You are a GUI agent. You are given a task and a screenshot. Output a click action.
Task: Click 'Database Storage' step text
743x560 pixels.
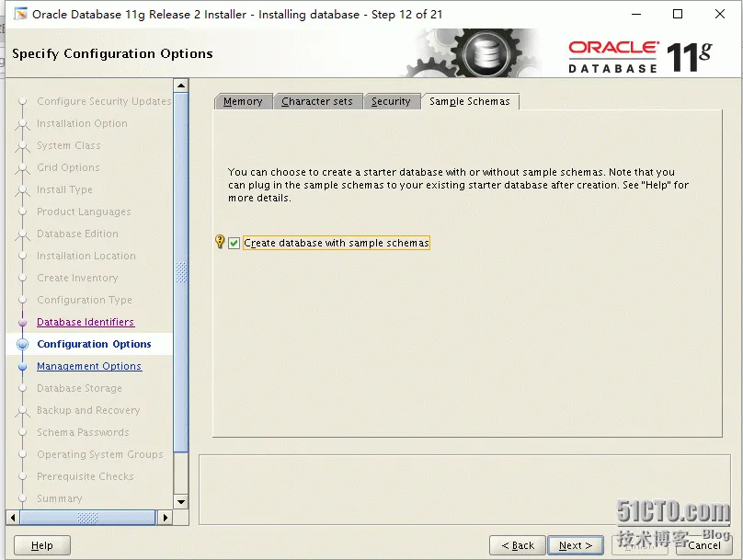[x=80, y=388]
